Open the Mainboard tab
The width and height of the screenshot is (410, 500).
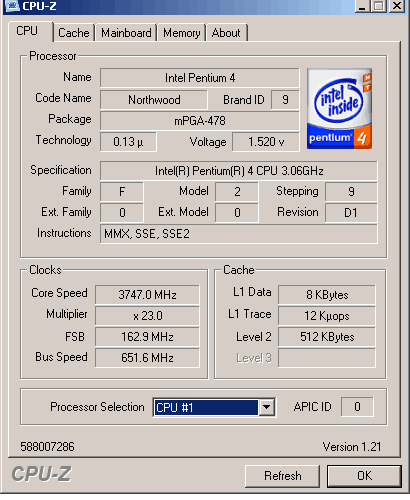click(126, 33)
